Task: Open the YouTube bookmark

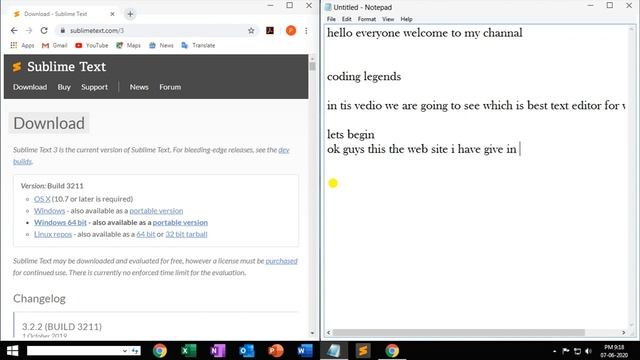Action: 92,45
